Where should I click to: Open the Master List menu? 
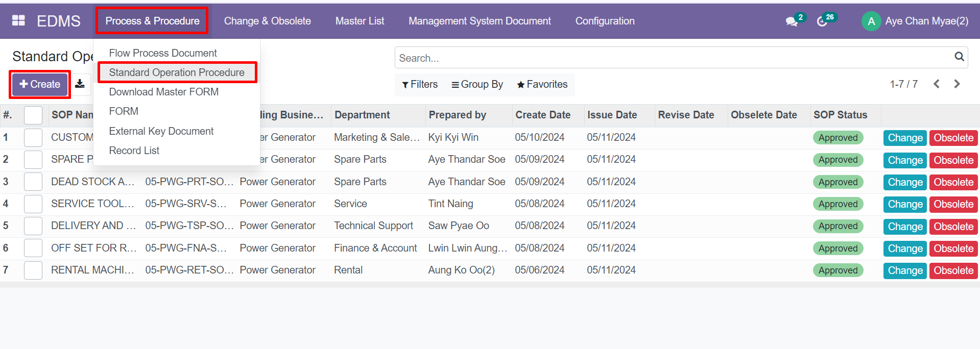click(x=360, y=21)
